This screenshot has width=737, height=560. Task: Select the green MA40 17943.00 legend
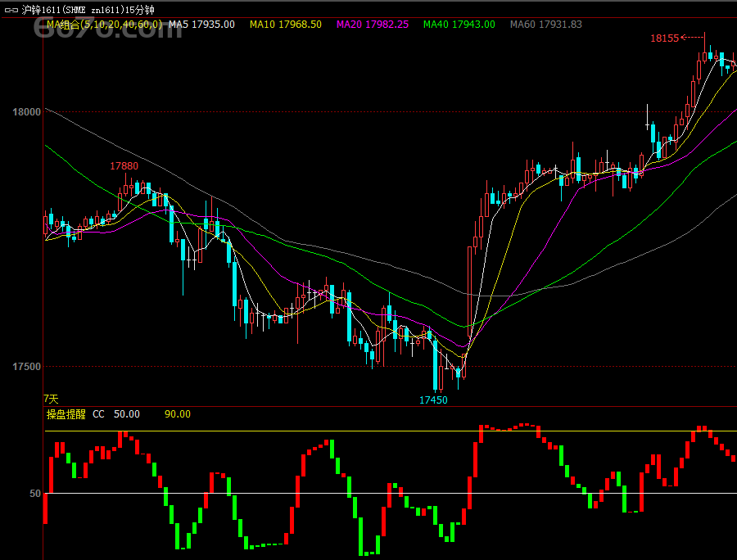coord(459,25)
